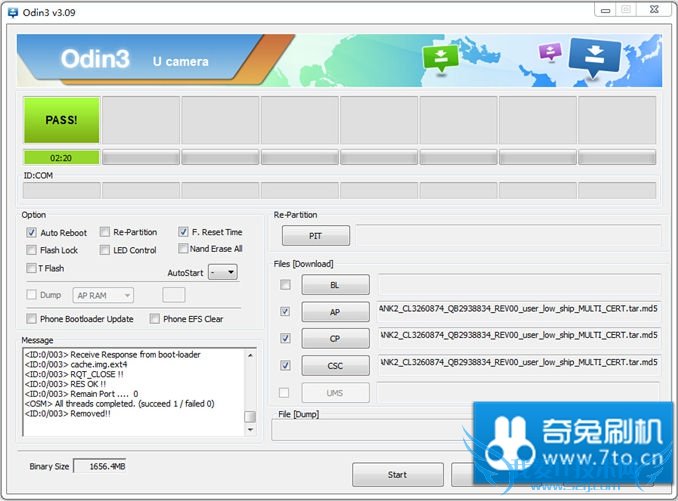The width and height of the screenshot is (678, 501).
Task: Click the CP file button
Action: [336, 339]
